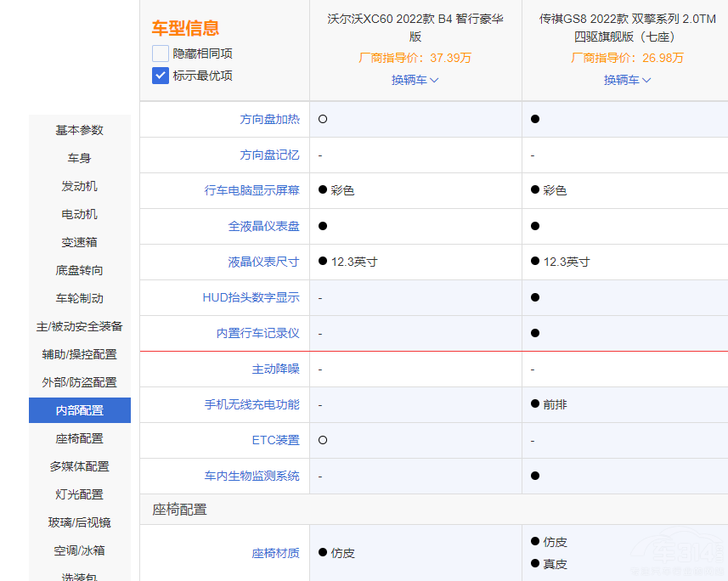Select the 车身 category

click(79, 158)
